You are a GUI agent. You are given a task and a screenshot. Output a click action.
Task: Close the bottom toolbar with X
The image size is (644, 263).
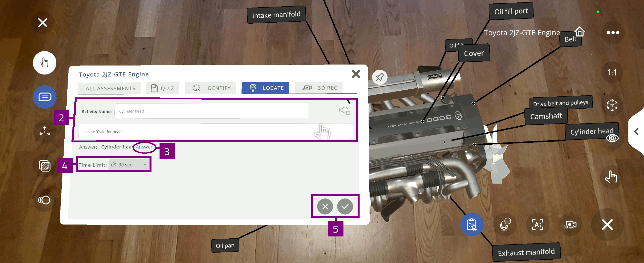click(607, 225)
